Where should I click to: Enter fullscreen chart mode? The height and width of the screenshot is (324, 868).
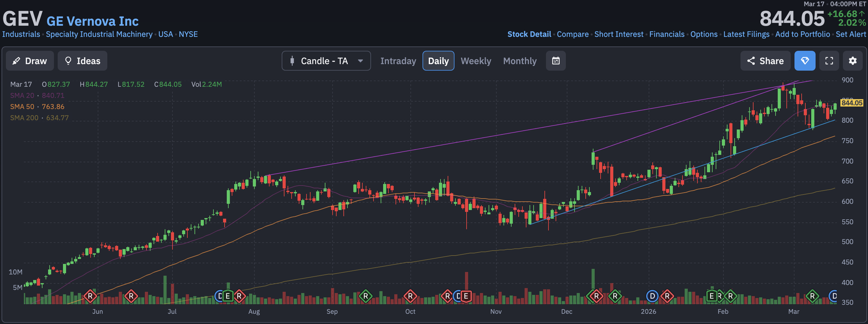click(829, 61)
